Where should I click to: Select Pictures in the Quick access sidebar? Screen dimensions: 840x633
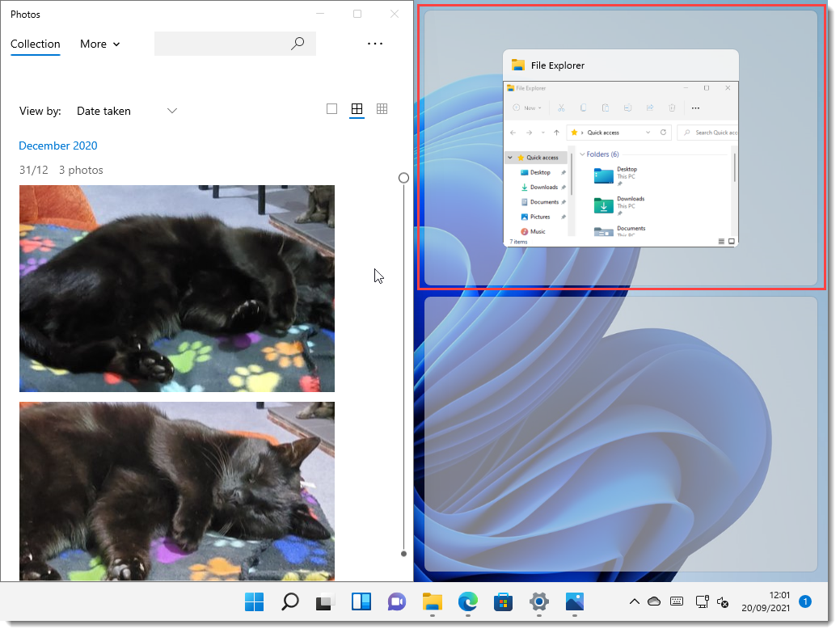[x=538, y=216]
